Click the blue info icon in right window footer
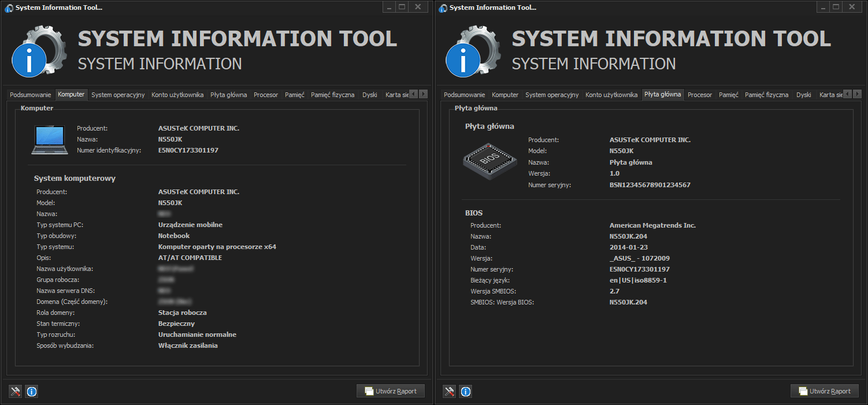Image resolution: width=868 pixels, height=405 pixels. (x=466, y=391)
